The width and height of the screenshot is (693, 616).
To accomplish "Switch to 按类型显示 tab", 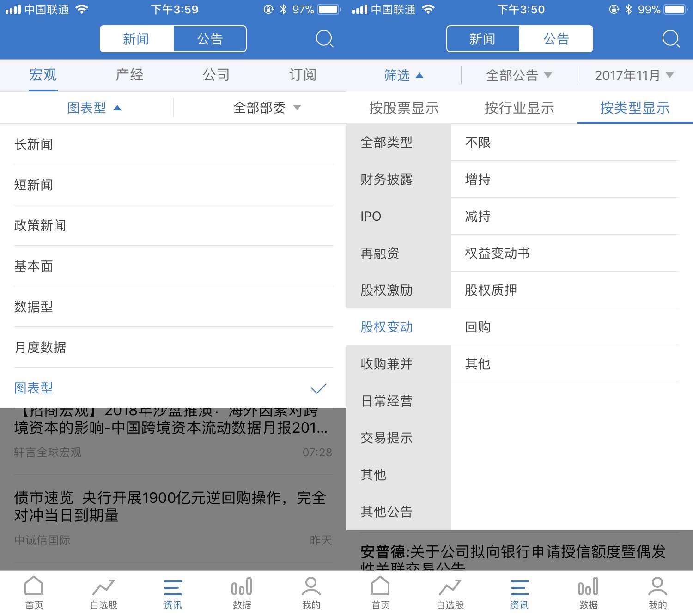I will coord(635,108).
